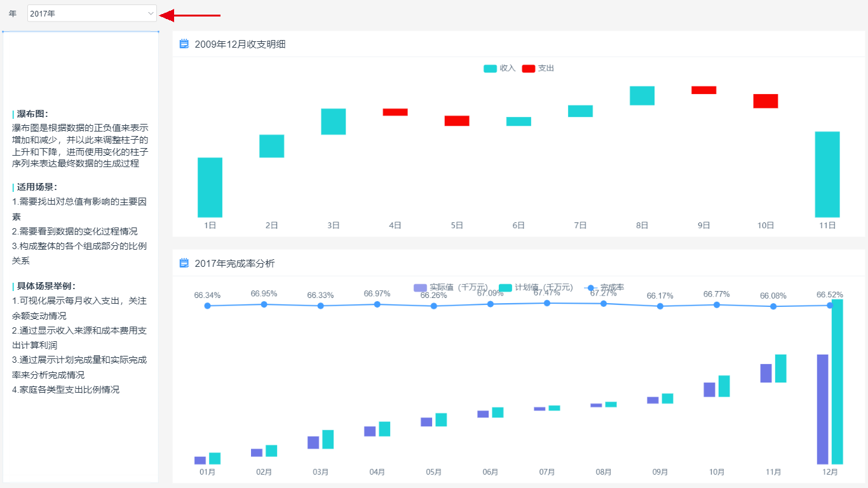This screenshot has width=868, height=488.
Task: Click the 完成率 line marker icon in legend
Action: pyautogui.click(x=591, y=288)
